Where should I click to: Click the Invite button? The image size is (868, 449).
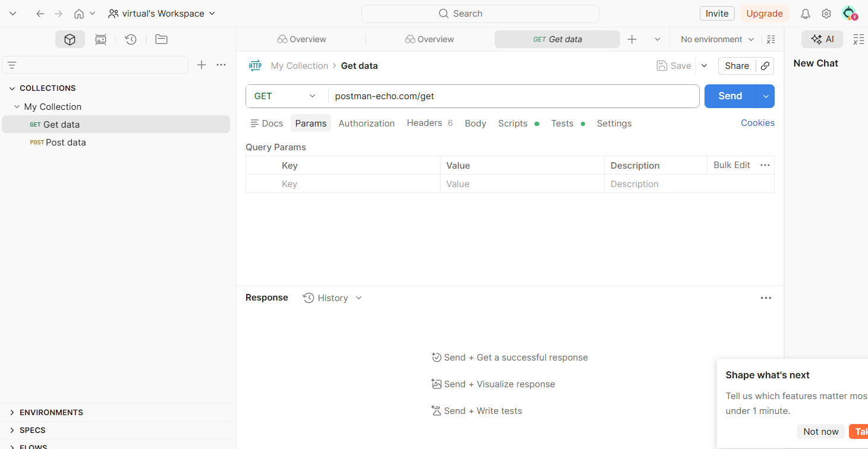(x=717, y=14)
